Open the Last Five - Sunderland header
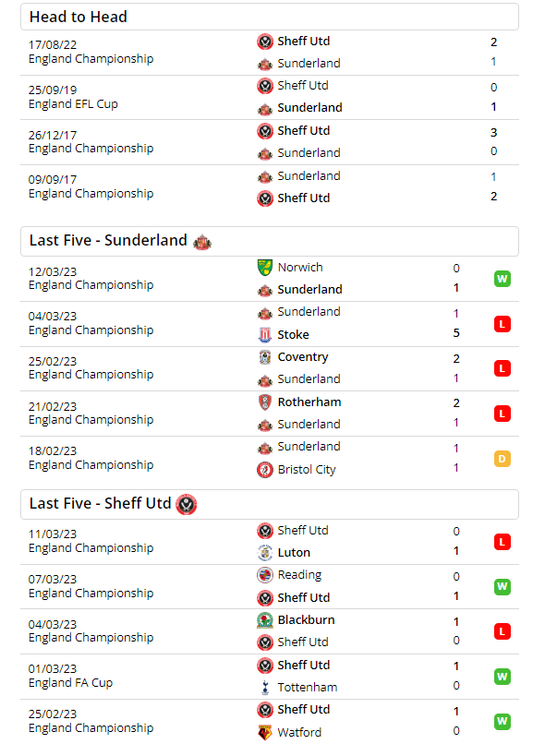The height and width of the screenshot is (756, 545). click(270, 241)
